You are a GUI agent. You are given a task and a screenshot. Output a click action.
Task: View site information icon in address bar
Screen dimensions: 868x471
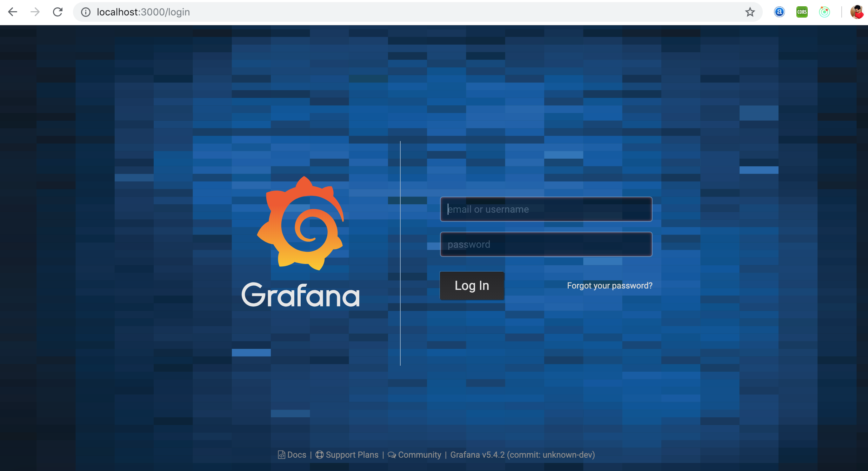click(x=86, y=12)
